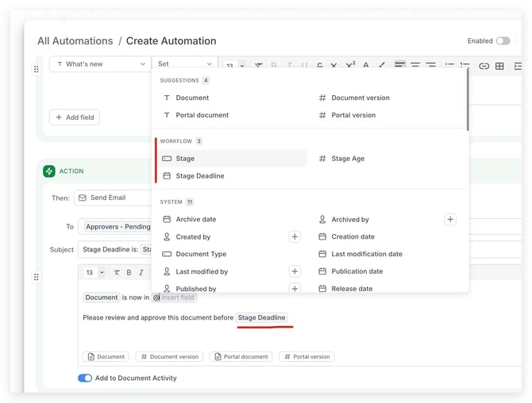Click the Add field button
The image size is (532, 403).
point(75,117)
